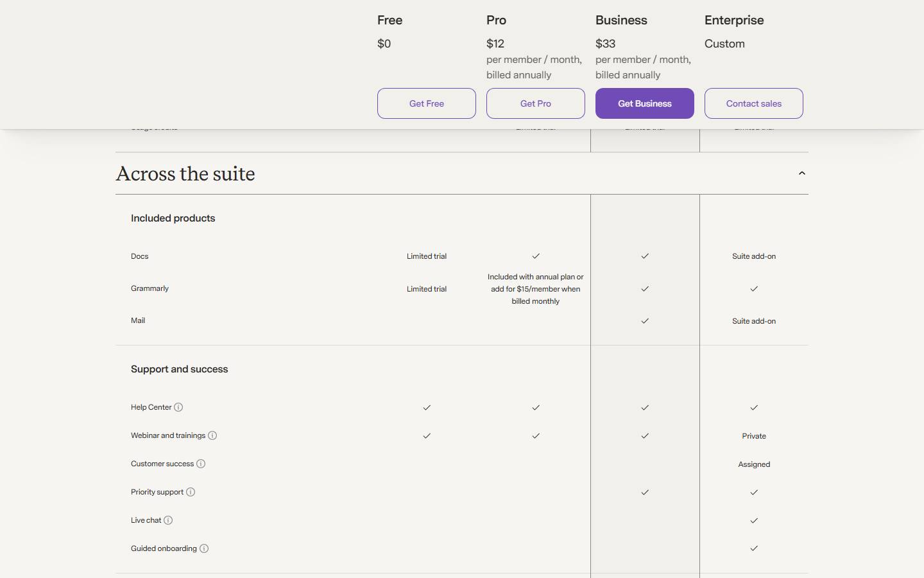Click the Included products heading

[x=173, y=218]
